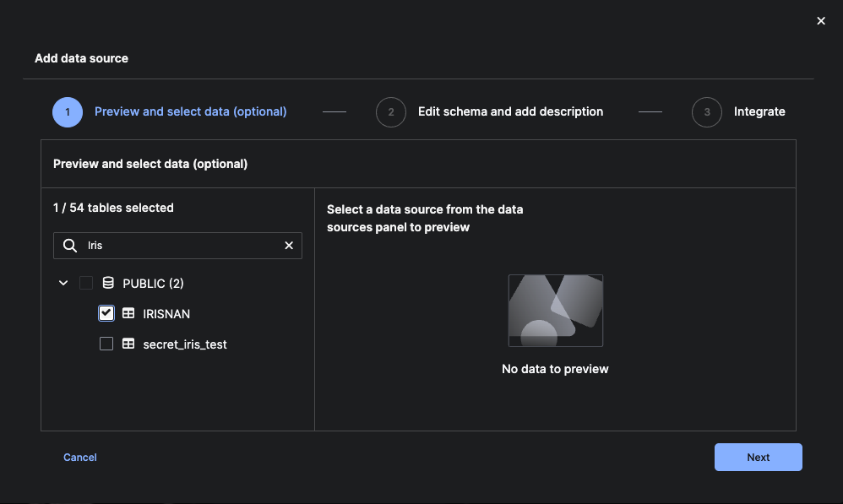
Task: Click the step 1 circle indicator
Action: pyautogui.click(x=68, y=111)
